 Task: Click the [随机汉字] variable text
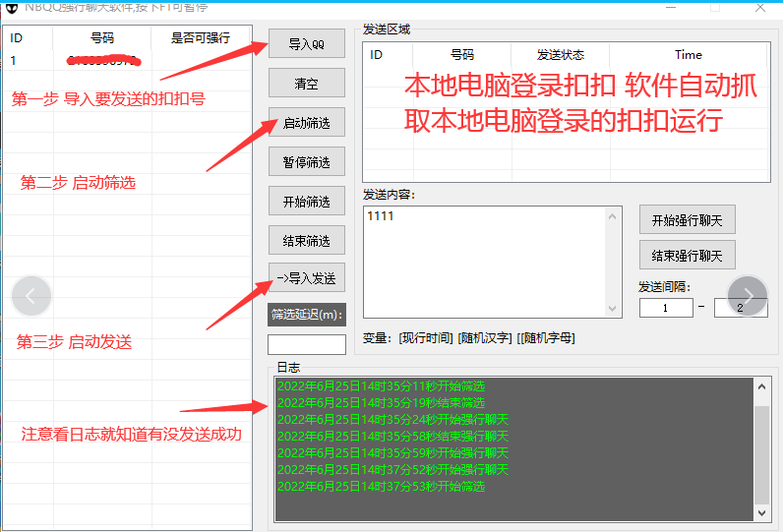[484, 338]
